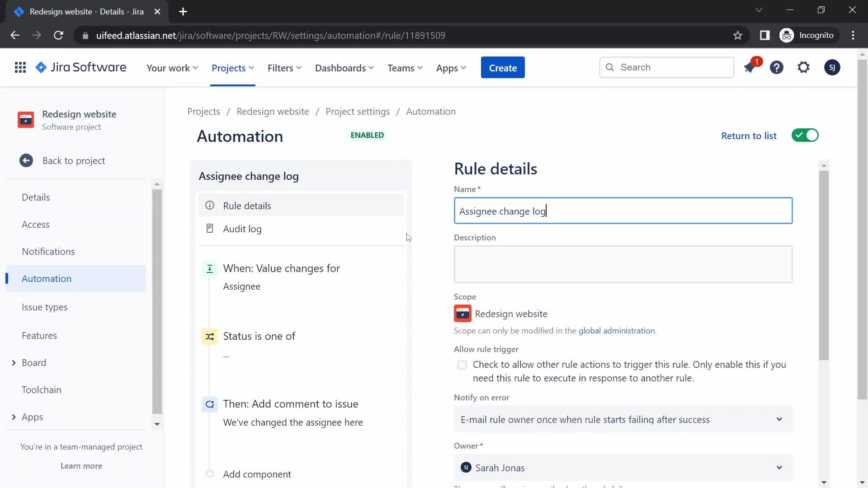This screenshot has width=868, height=488.
Task: Expand the Filters menu
Action: coord(284,68)
